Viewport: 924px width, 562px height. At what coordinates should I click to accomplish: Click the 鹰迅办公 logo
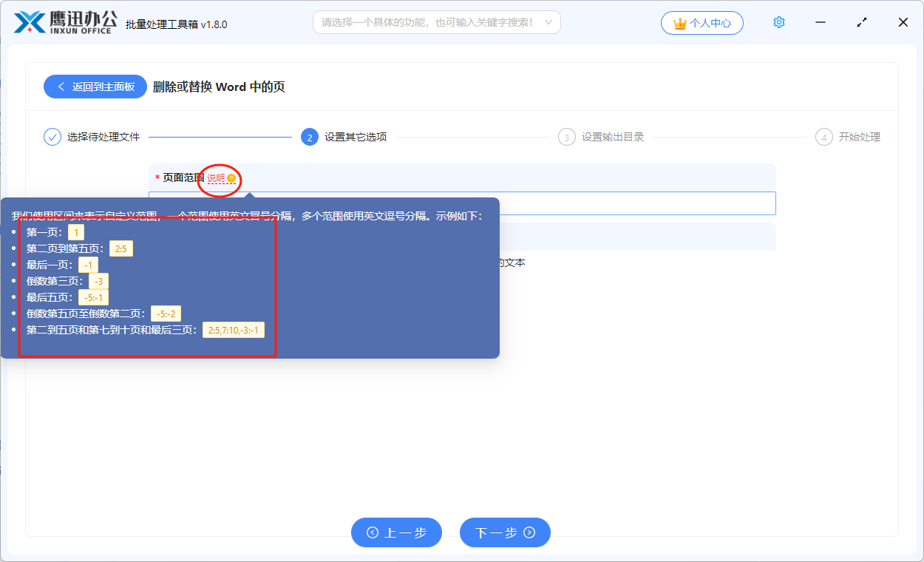[x=65, y=22]
